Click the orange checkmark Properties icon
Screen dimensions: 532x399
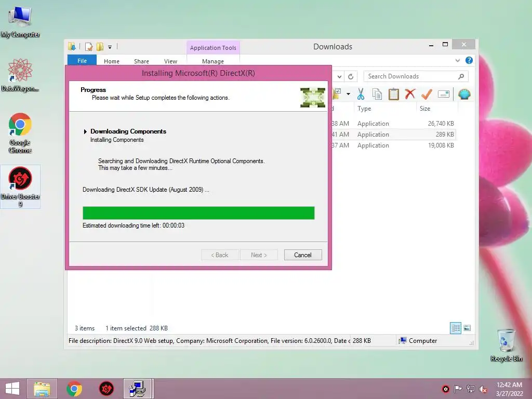[427, 94]
